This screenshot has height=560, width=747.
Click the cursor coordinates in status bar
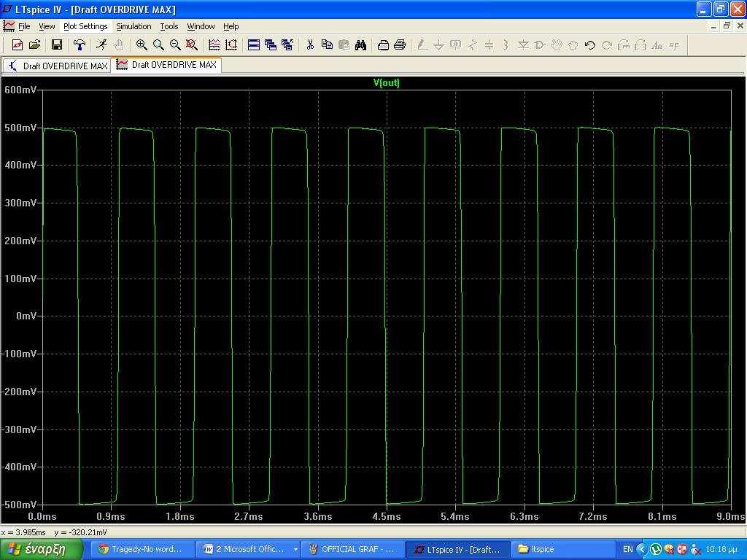[55, 532]
